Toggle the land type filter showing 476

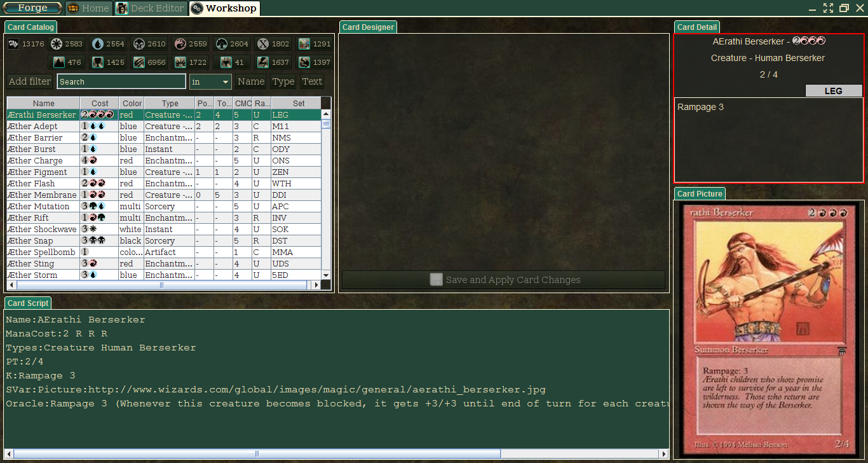point(67,62)
